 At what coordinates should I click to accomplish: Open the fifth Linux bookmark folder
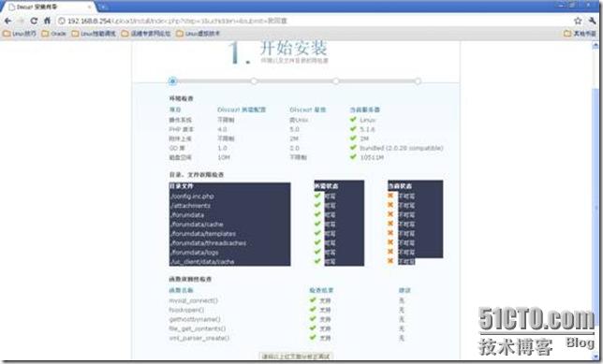pyautogui.click(x=199, y=34)
